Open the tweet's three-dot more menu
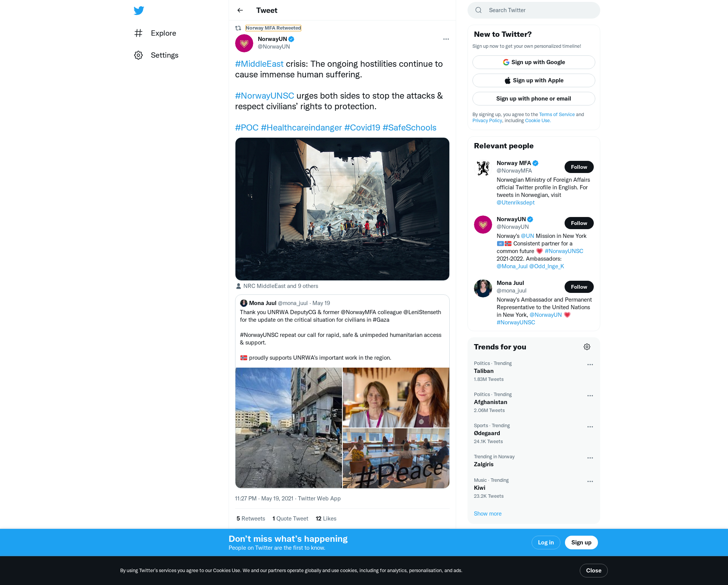 coord(446,39)
